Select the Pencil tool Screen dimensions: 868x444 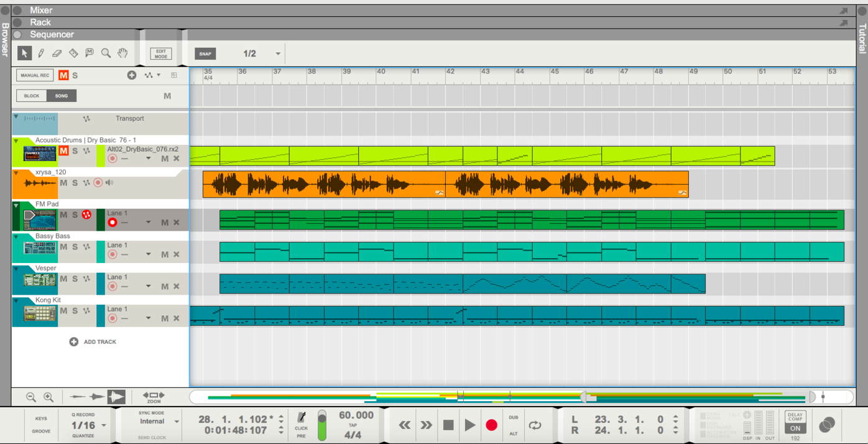(41, 53)
